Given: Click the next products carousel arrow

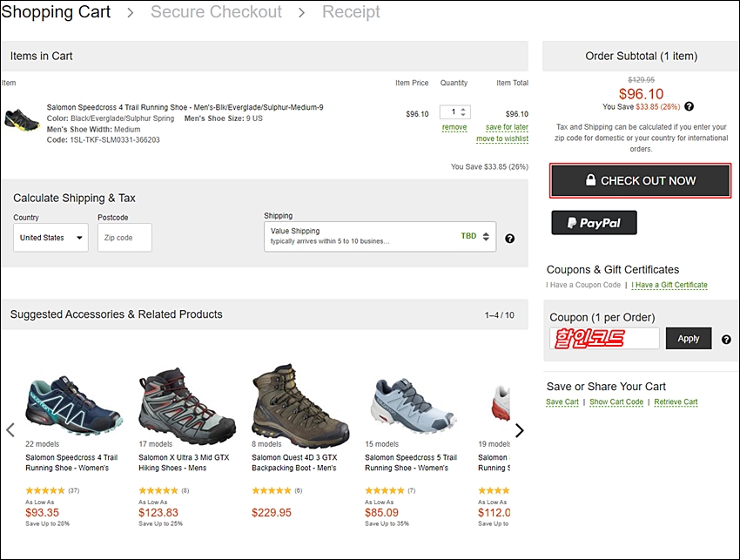Looking at the screenshot, I should (x=520, y=430).
